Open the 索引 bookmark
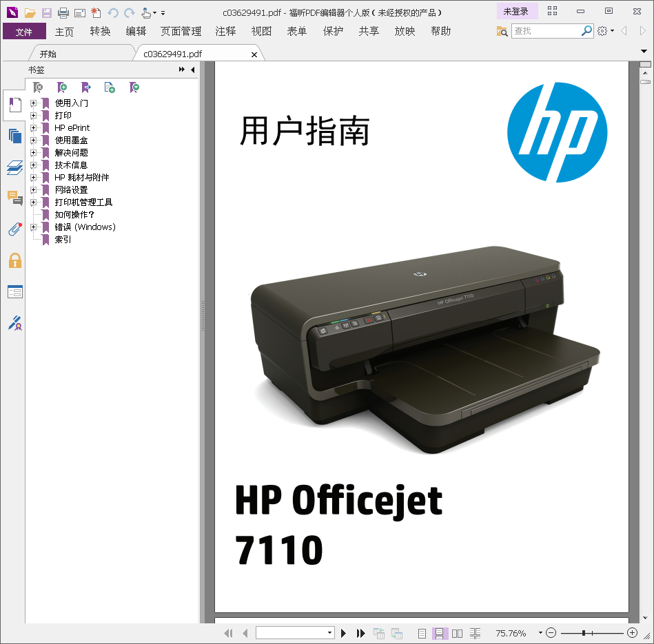 tap(63, 240)
